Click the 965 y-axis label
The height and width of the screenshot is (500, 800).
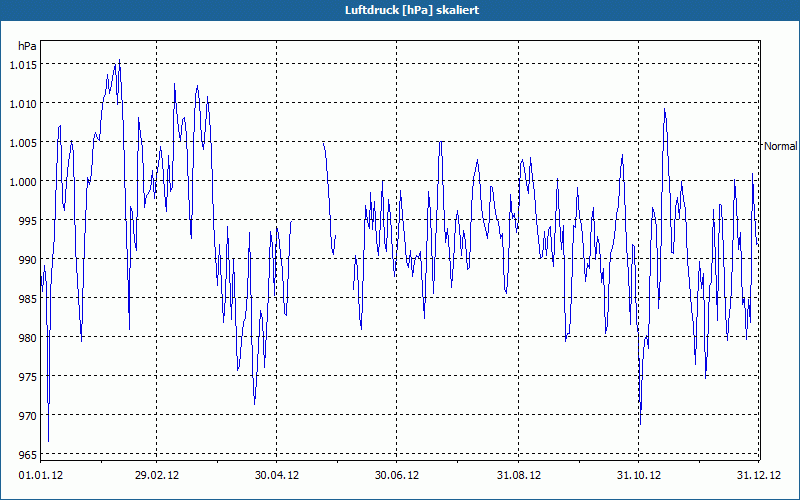[x=28, y=455]
